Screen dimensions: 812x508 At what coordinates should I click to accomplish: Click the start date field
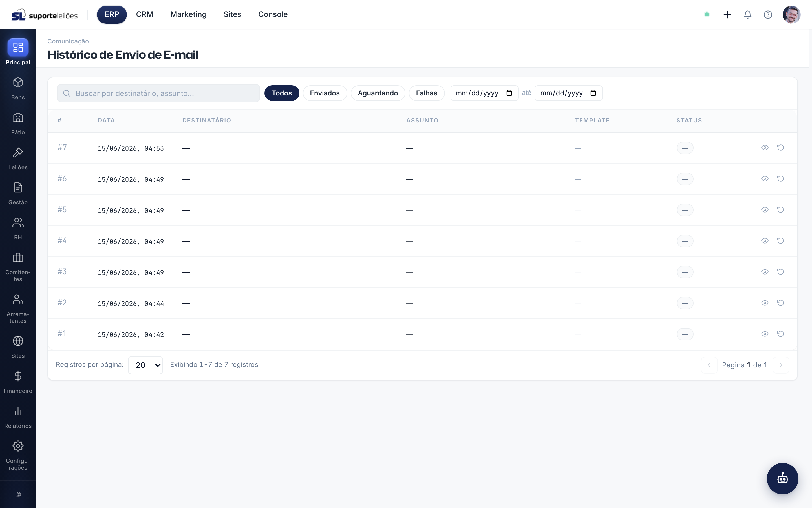point(484,93)
